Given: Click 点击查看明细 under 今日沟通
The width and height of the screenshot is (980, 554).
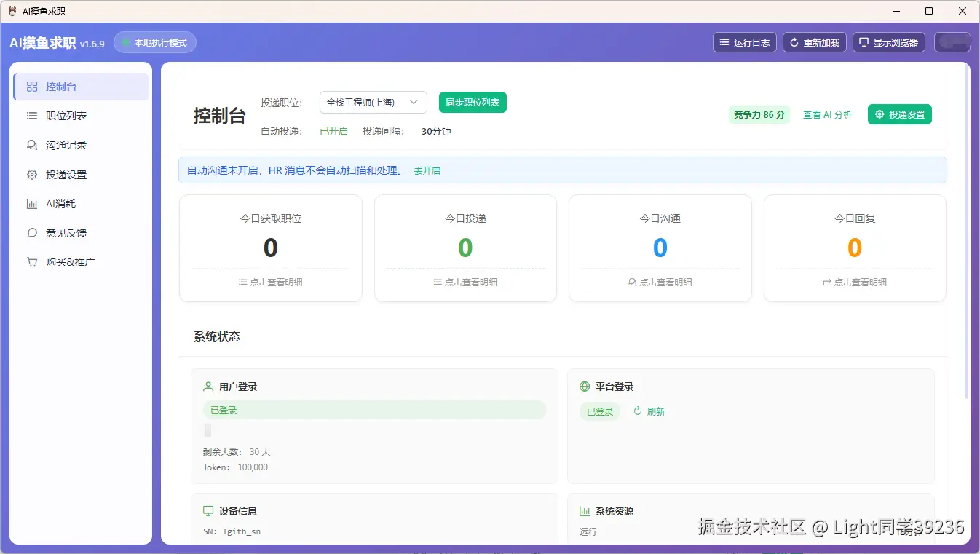Looking at the screenshot, I should coord(660,282).
